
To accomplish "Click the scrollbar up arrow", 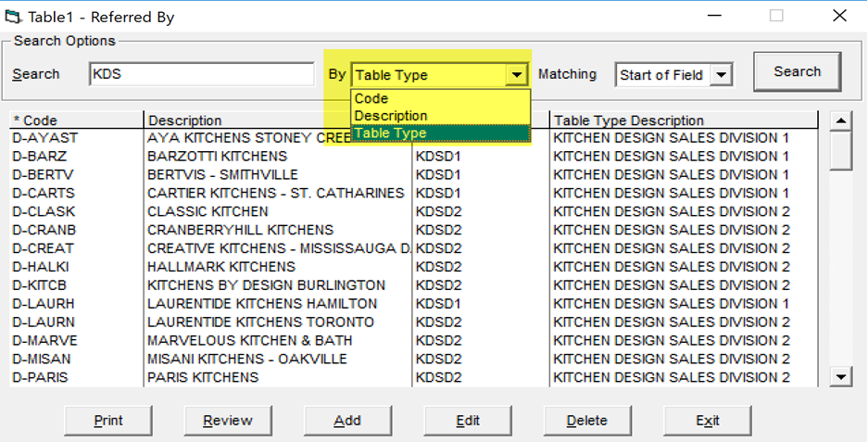I will pos(841,120).
